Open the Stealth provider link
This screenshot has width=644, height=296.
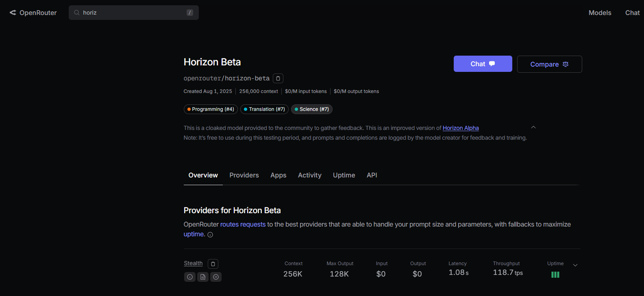coord(193,263)
